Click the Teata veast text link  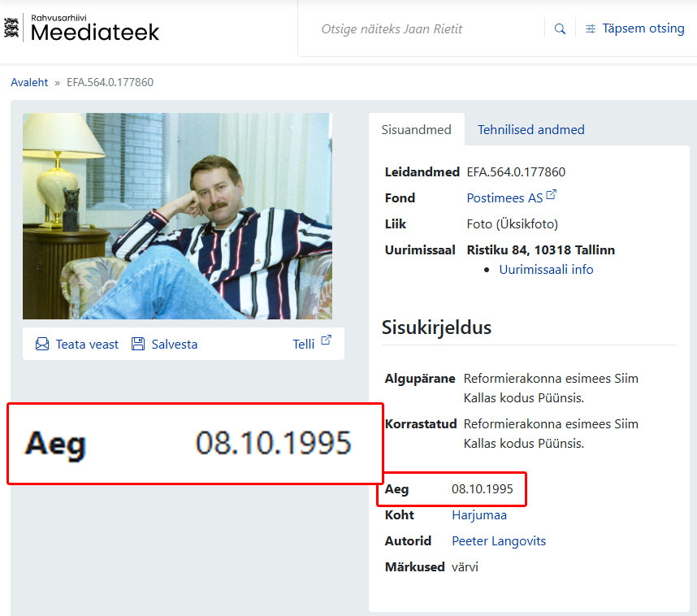coord(87,345)
